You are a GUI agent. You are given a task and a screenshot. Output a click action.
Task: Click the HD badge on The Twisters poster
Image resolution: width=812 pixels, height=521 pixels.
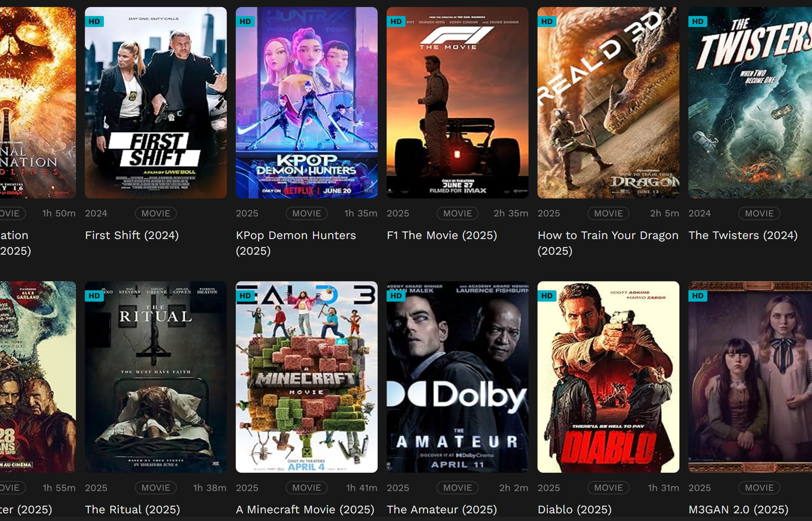pyautogui.click(x=698, y=21)
